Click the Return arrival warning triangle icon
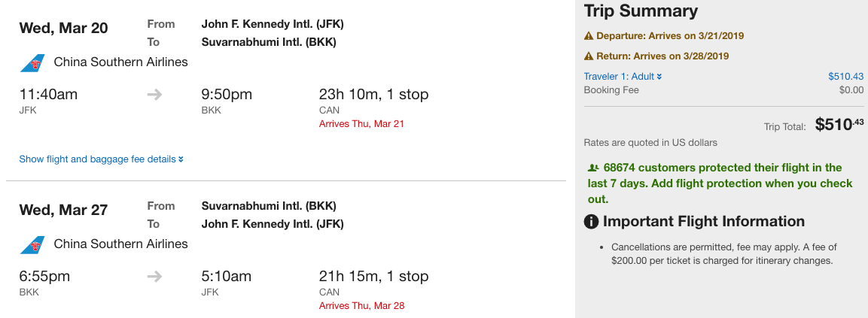The image size is (868, 318). point(589,56)
